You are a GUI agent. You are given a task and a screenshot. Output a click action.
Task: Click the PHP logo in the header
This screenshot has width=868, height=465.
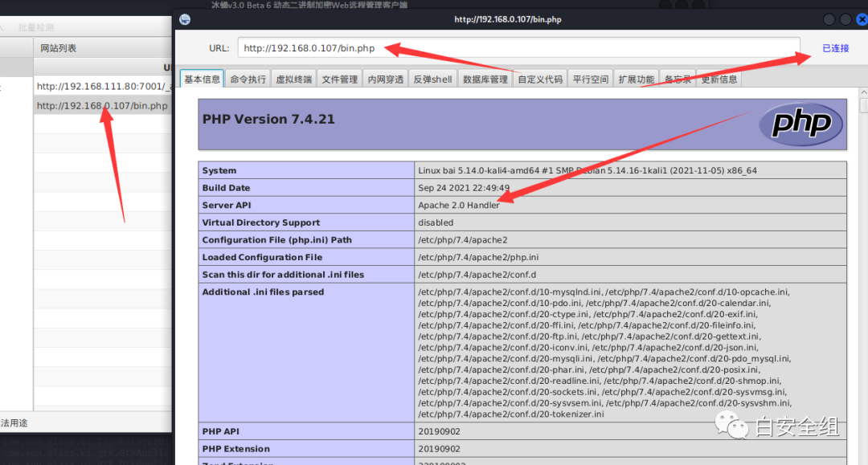click(800, 124)
